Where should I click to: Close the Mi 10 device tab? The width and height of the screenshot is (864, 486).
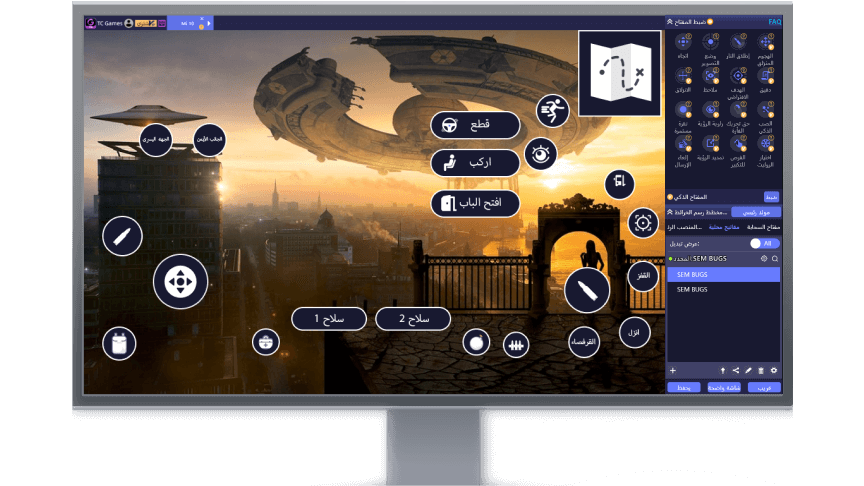pos(202,19)
